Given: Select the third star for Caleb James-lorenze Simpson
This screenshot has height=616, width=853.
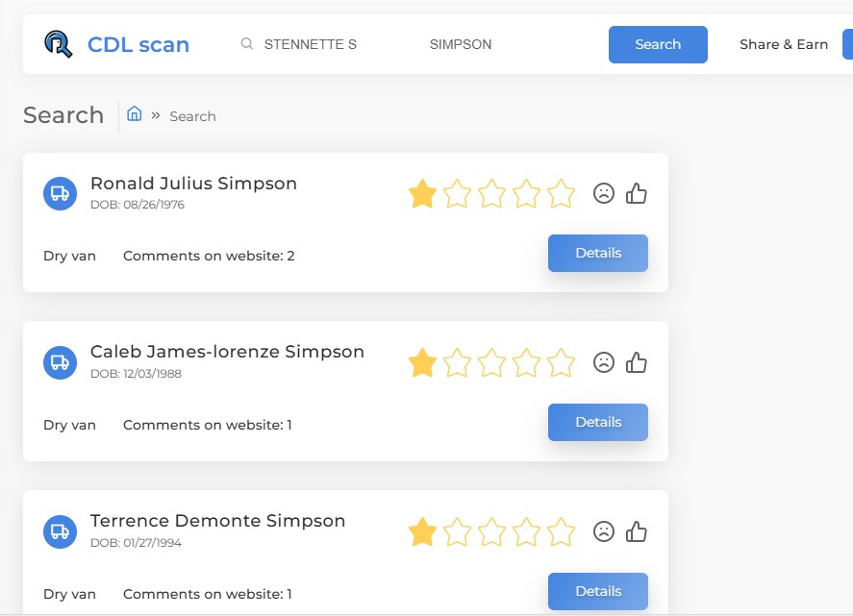Looking at the screenshot, I should (491, 362).
